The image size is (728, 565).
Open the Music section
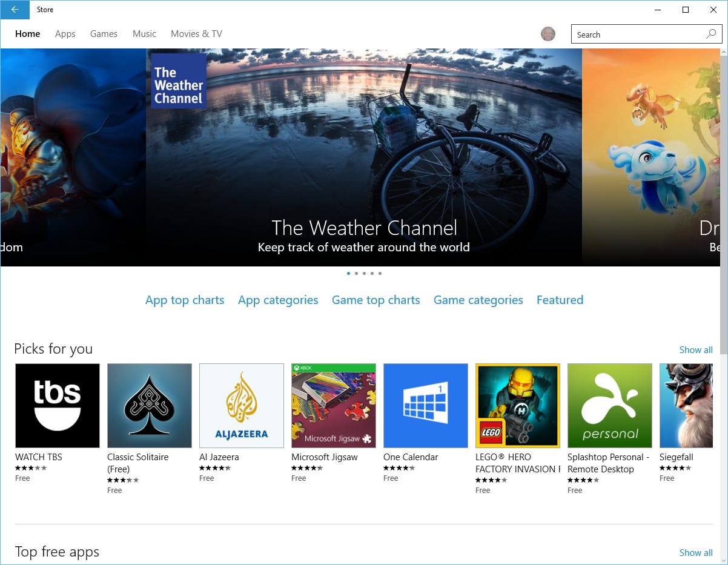(144, 34)
